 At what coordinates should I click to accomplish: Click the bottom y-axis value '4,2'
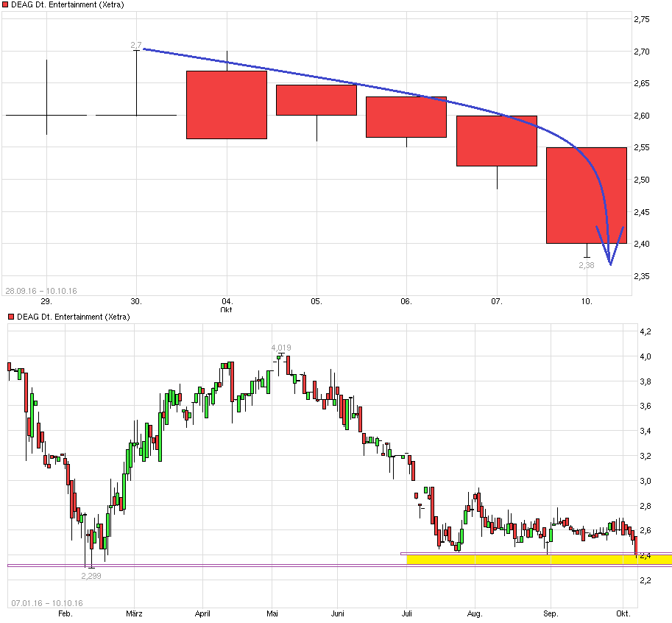(646, 331)
